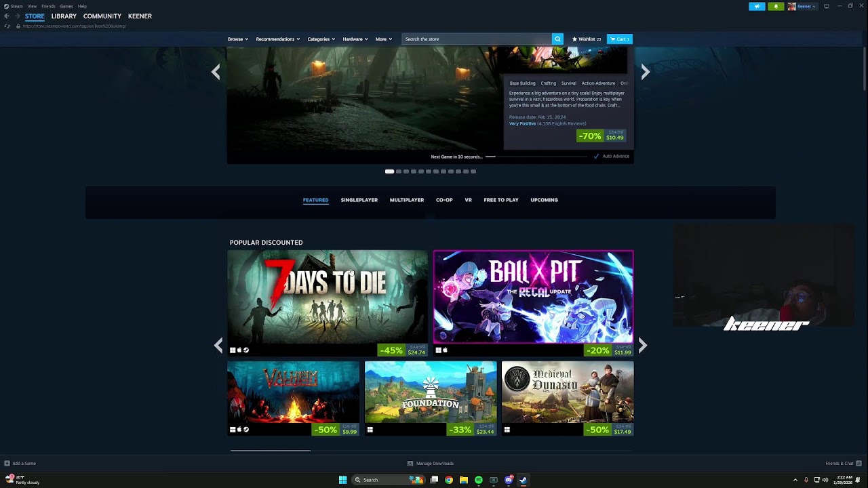Open the Steam announcements megaphone button
Image resolution: width=868 pixels, height=488 pixels.
(x=757, y=6)
